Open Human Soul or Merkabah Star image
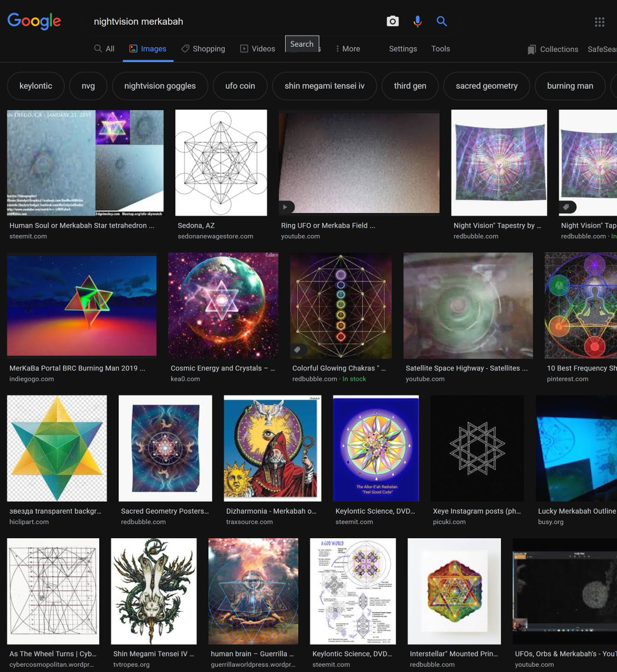This screenshot has height=672, width=617. click(85, 162)
